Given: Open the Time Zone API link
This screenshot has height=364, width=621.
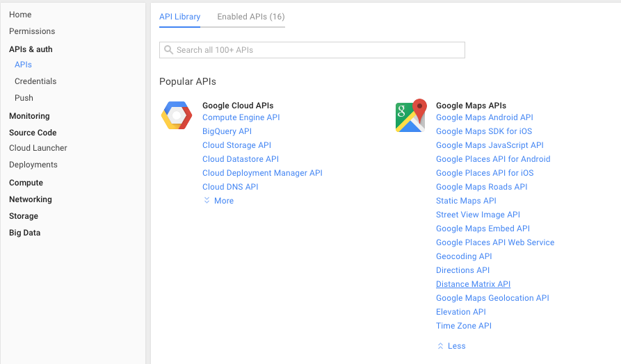Looking at the screenshot, I should [464, 326].
